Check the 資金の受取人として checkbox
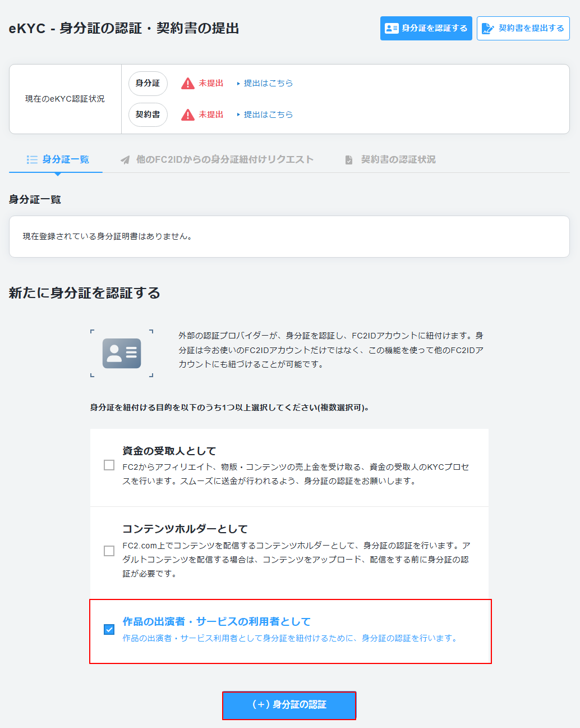This screenshot has height=728, width=580. (x=109, y=465)
